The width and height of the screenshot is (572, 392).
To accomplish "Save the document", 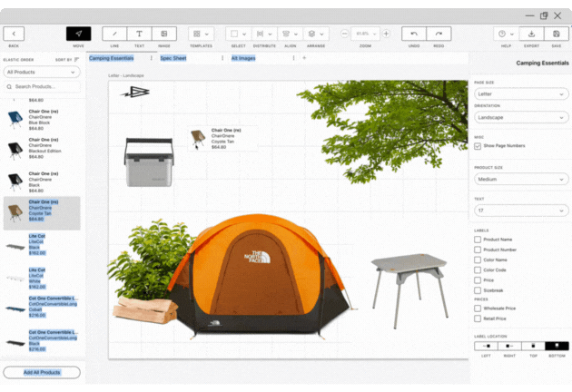I will coord(557,34).
